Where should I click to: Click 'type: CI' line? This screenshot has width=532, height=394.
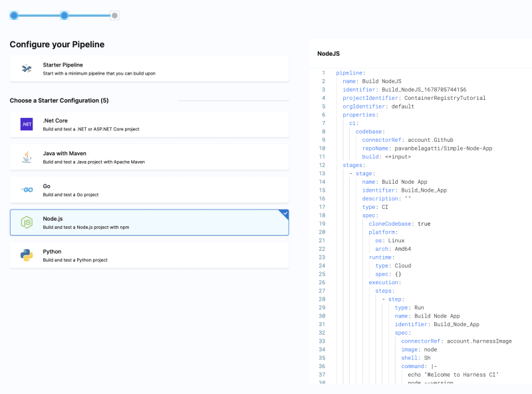click(375, 207)
